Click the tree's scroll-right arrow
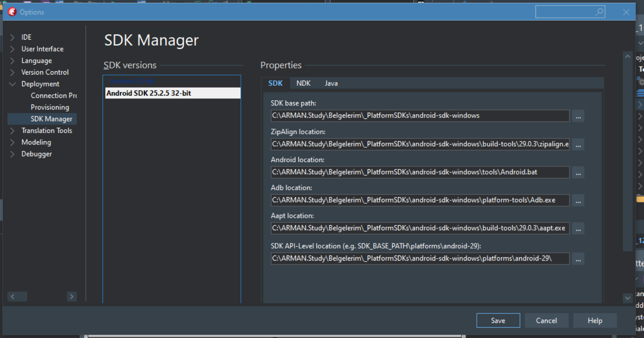The width and height of the screenshot is (644, 338). tap(71, 296)
